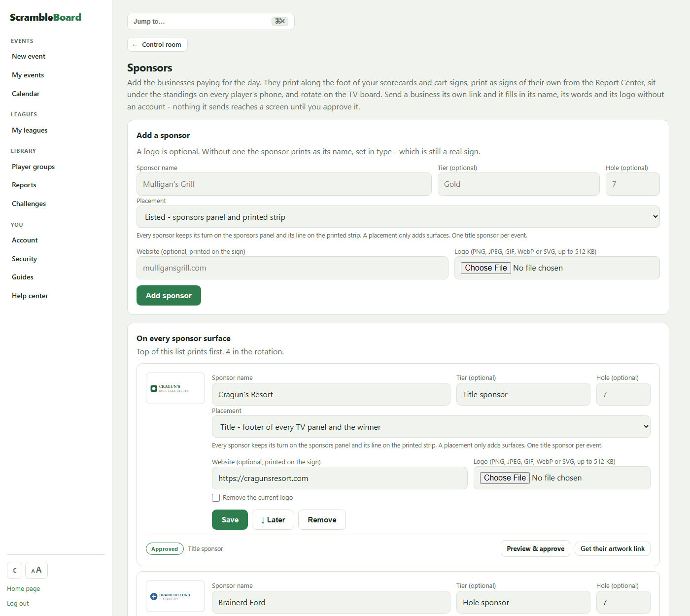690x616 pixels.
Task: Click Hole field in Add a sponsor
Action: [633, 184]
